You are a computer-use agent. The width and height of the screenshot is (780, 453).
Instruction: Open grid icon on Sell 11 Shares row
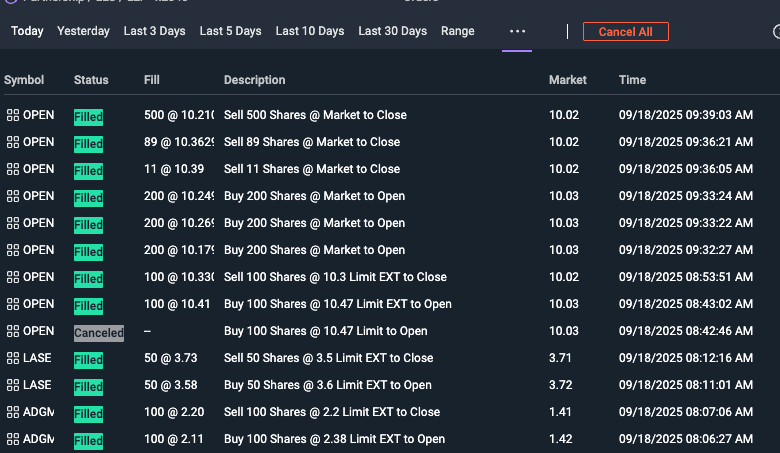[x=13, y=169]
